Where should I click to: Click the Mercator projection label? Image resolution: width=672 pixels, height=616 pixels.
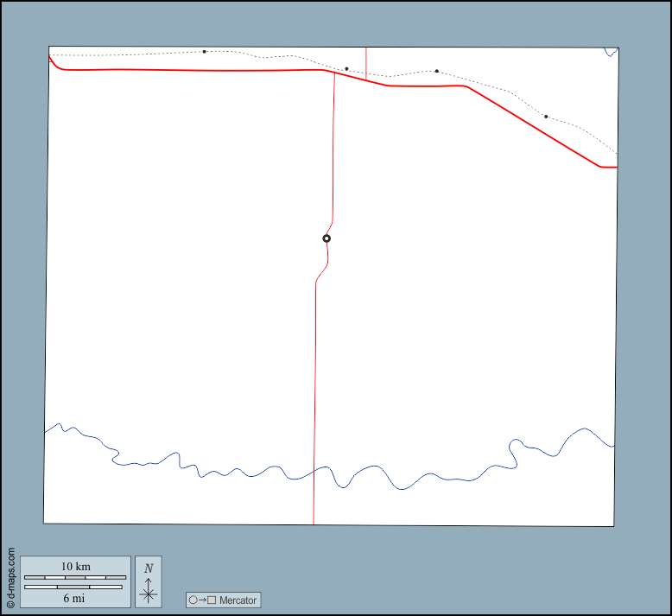[x=238, y=600]
